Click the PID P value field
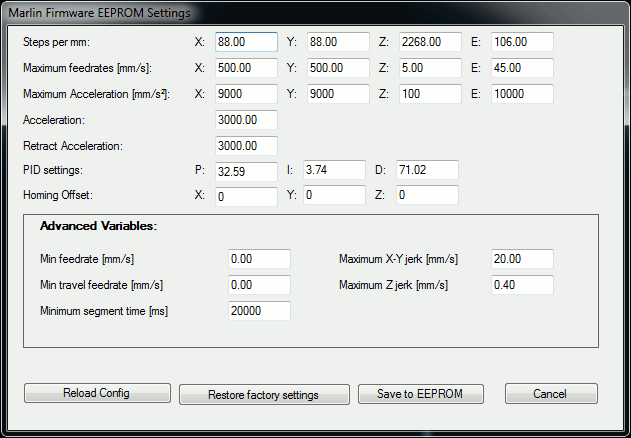Viewport: 631px width, 438px height. click(246, 172)
